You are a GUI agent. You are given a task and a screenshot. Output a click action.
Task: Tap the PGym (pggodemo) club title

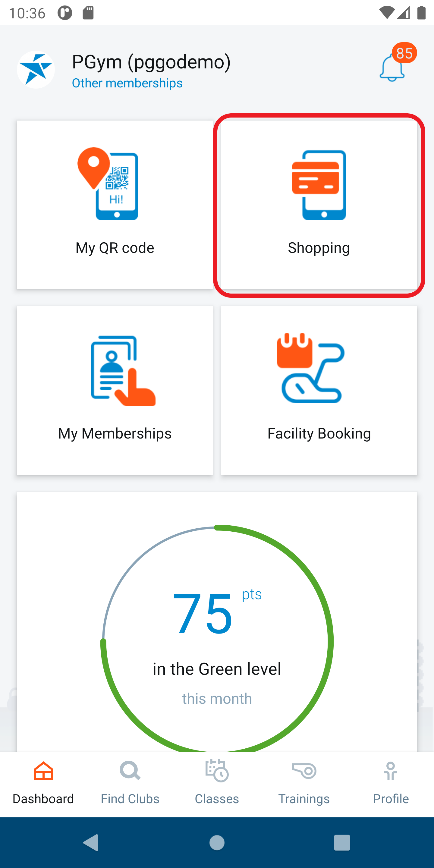[151, 62]
